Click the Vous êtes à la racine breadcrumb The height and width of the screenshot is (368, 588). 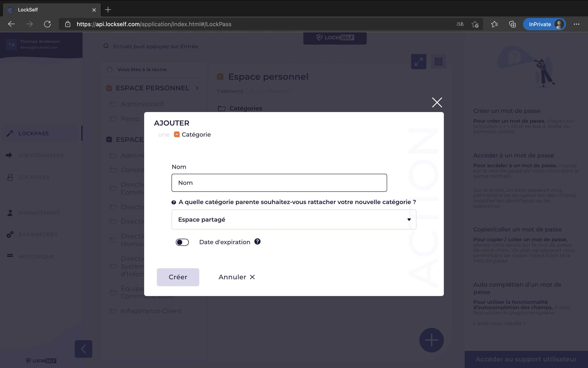(x=142, y=69)
